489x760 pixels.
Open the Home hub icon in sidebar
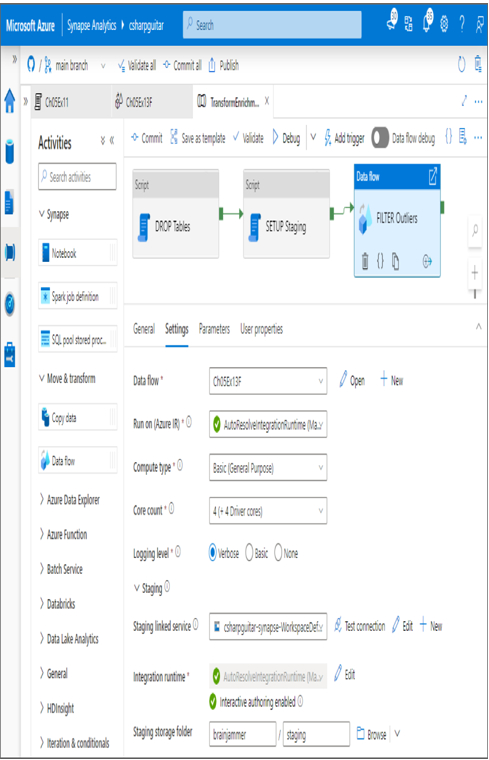click(x=10, y=102)
